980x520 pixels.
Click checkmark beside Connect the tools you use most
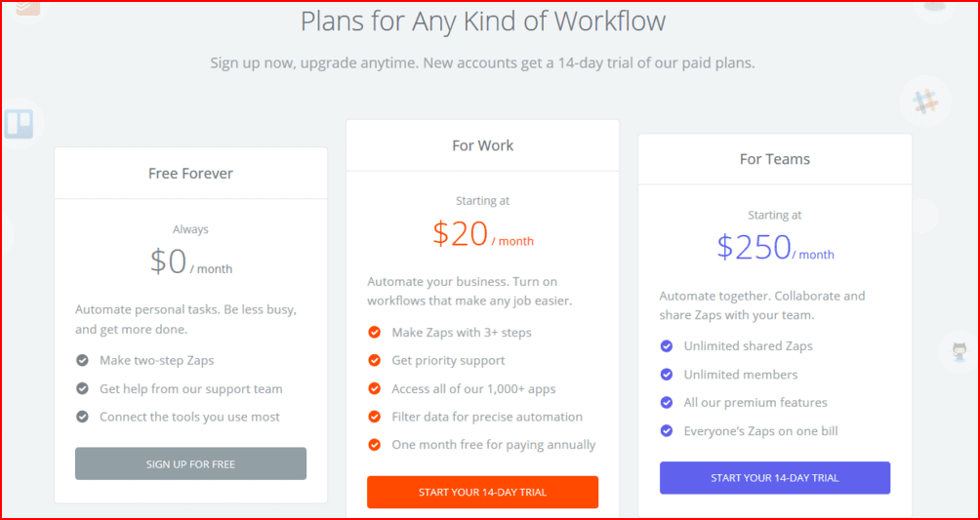(x=82, y=417)
